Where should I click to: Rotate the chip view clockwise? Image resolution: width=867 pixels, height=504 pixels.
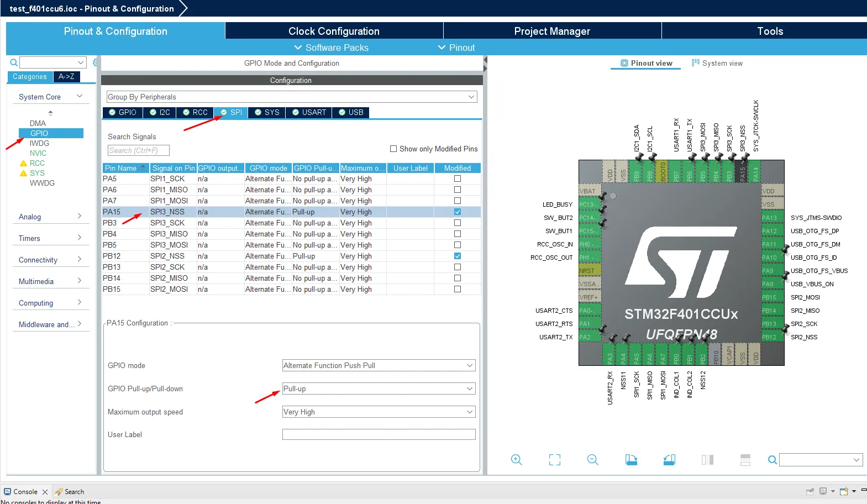click(631, 460)
